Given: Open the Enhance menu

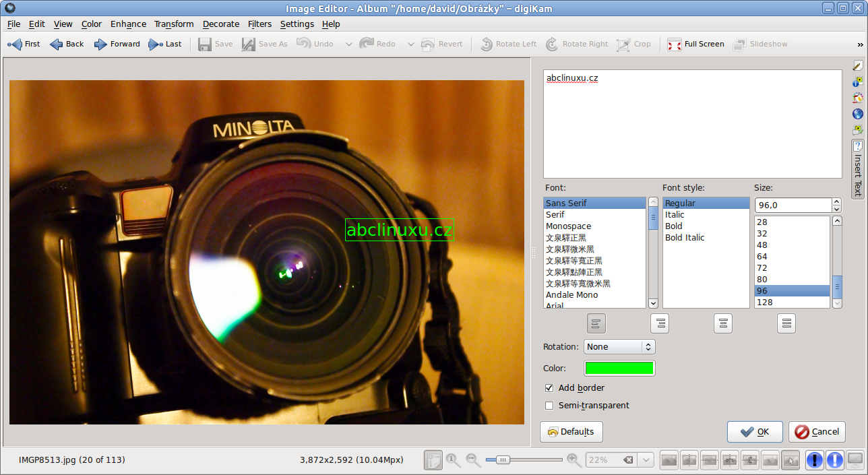Looking at the screenshot, I should pos(128,24).
